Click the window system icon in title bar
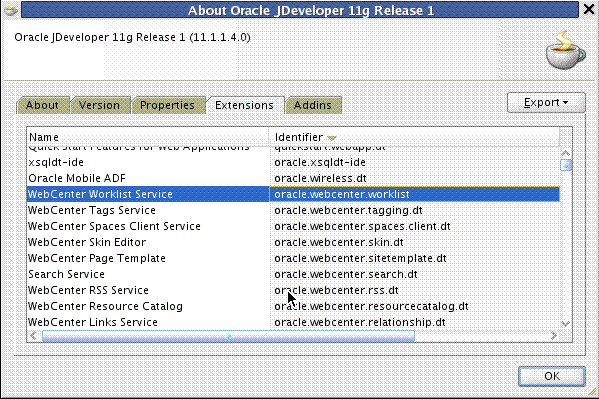This screenshot has width=599, height=399. 11,10
